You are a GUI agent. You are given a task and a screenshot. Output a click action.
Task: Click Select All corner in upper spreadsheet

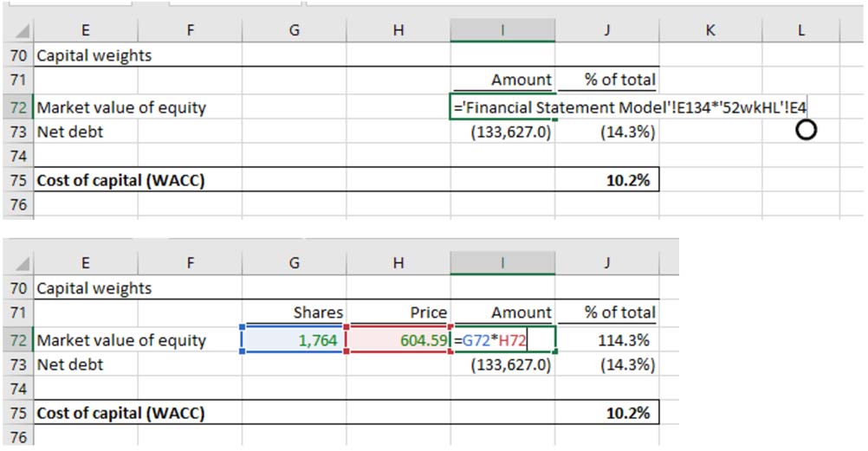(16, 30)
